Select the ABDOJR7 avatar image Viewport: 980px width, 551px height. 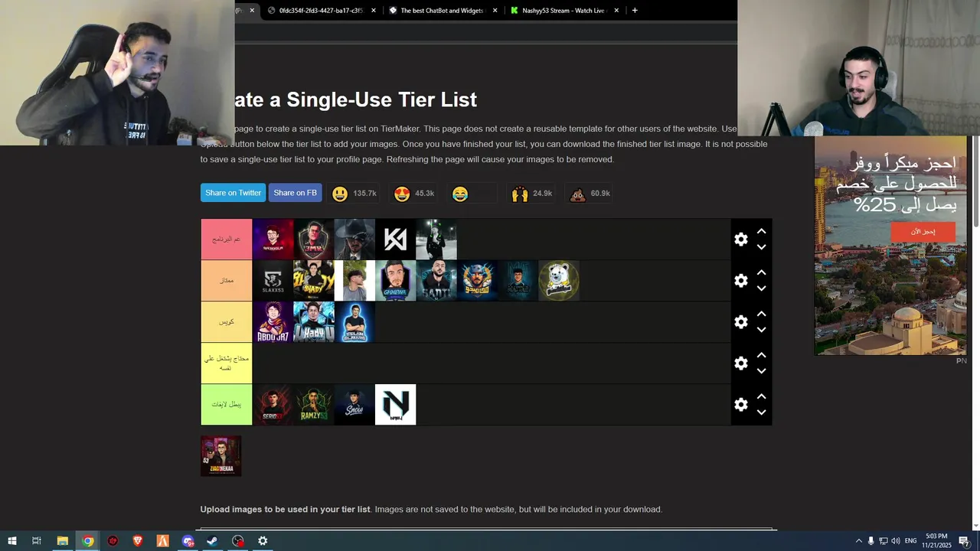(x=273, y=322)
